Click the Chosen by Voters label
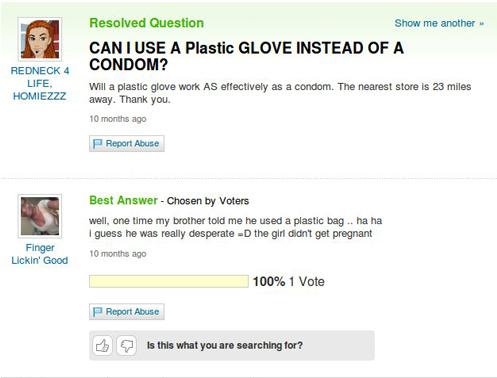Image resolution: width=497 pixels, height=378 pixels. coord(208,201)
